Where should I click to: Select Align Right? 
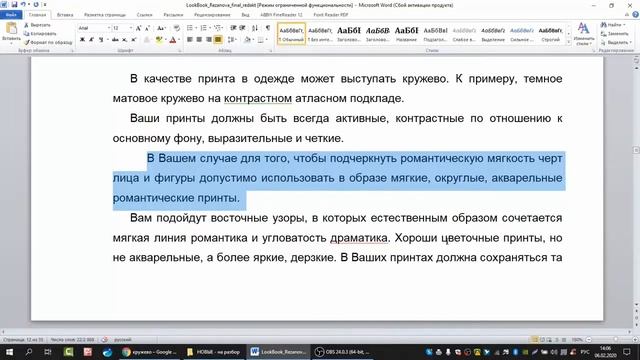[x=209, y=40]
